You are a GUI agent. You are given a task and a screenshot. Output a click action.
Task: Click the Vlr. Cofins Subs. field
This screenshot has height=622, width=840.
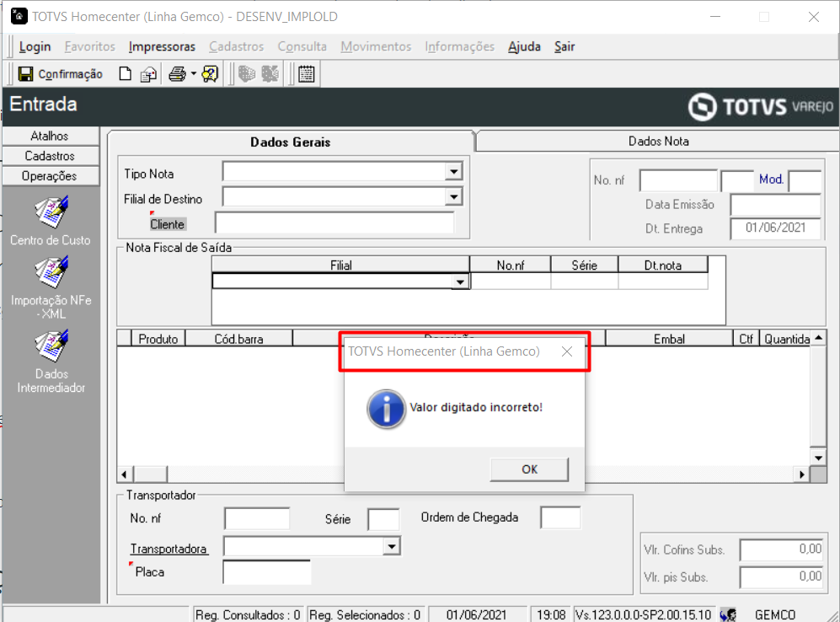coord(781,550)
